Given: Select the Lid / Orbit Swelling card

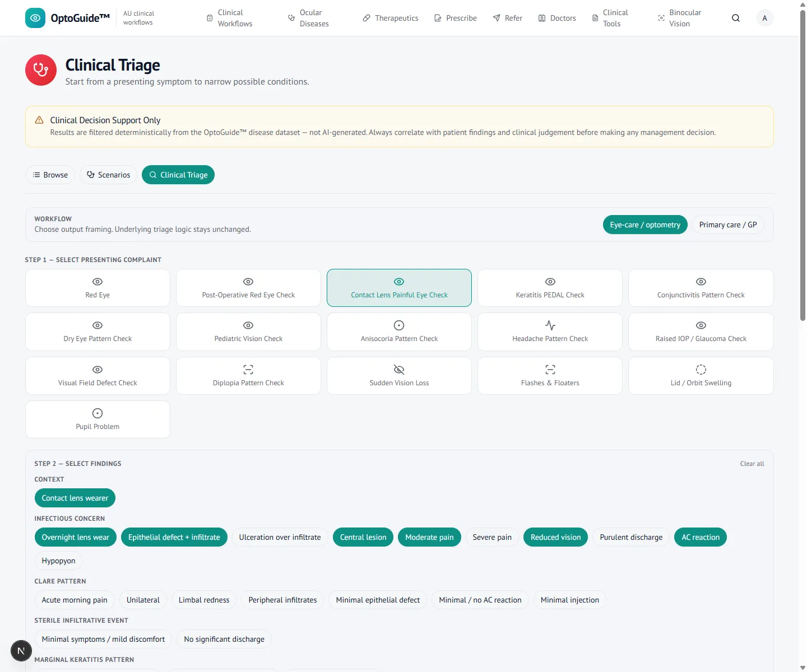Looking at the screenshot, I should tap(701, 376).
